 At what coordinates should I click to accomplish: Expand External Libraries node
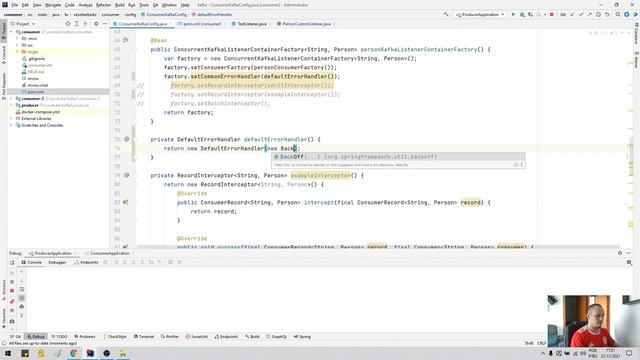11,118
